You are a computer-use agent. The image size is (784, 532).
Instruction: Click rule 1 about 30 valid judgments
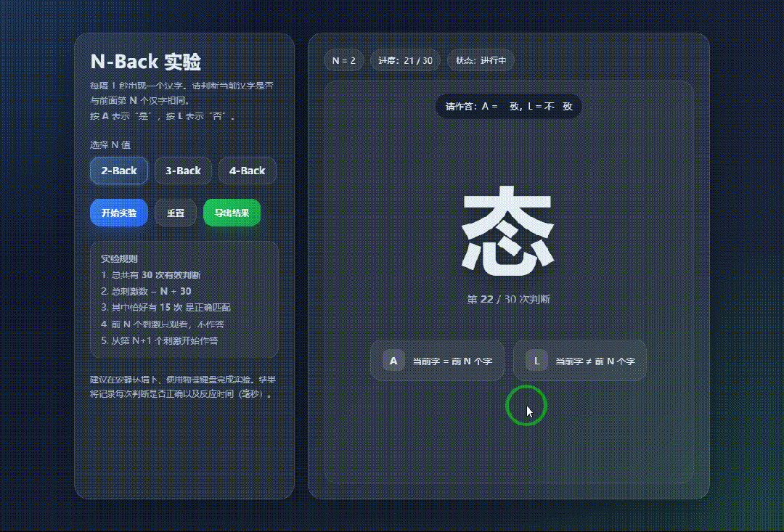point(150,275)
